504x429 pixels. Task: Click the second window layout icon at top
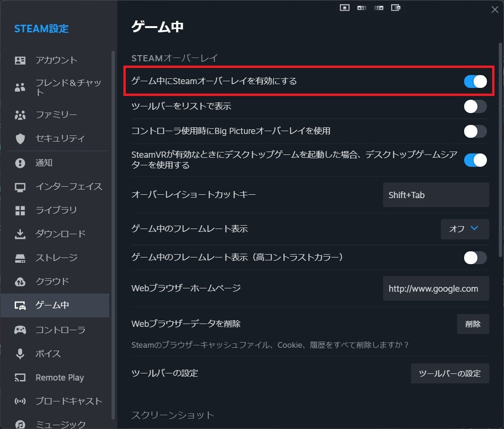362,8
